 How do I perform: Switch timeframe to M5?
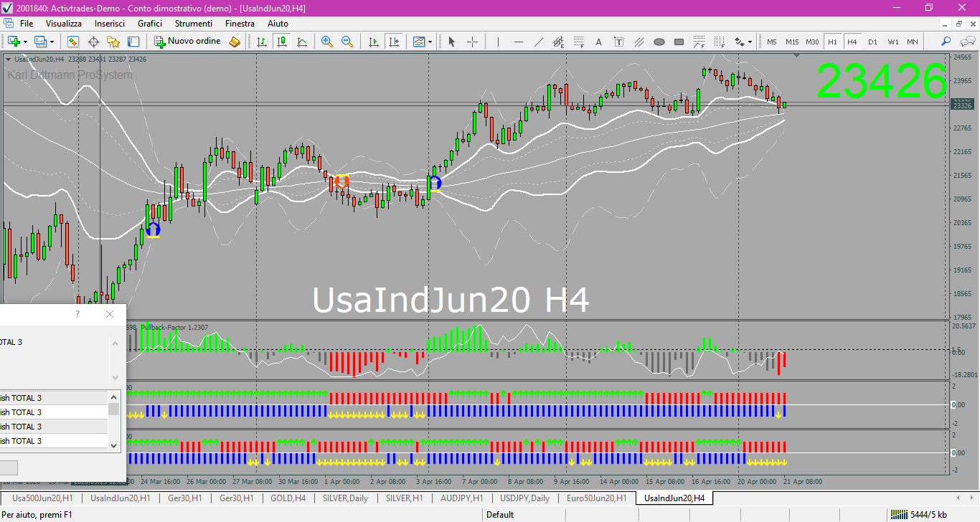(x=772, y=42)
